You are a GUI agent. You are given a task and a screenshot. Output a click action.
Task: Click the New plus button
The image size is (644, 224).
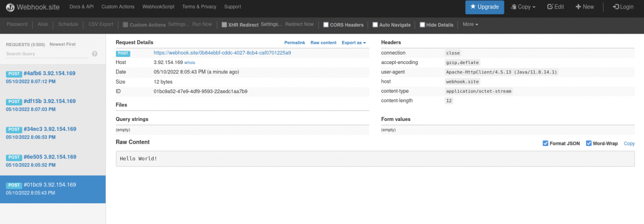click(585, 7)
